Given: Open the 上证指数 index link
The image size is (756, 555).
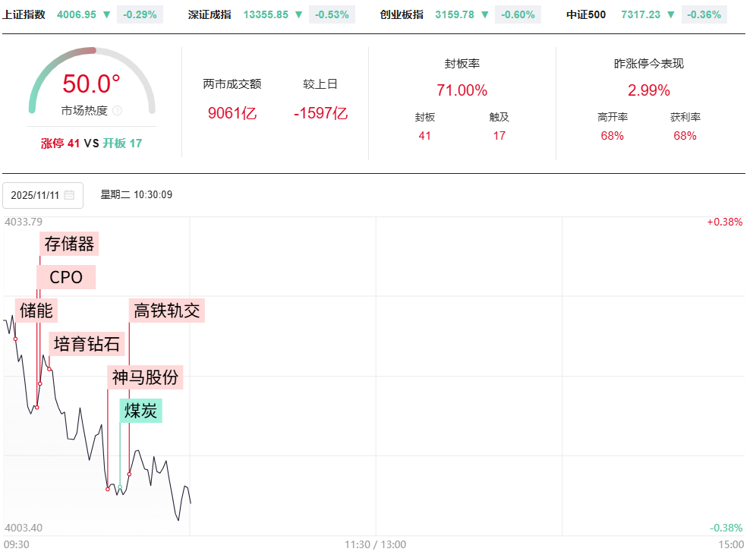Looking at the screenshot, I should pos(24,14).
